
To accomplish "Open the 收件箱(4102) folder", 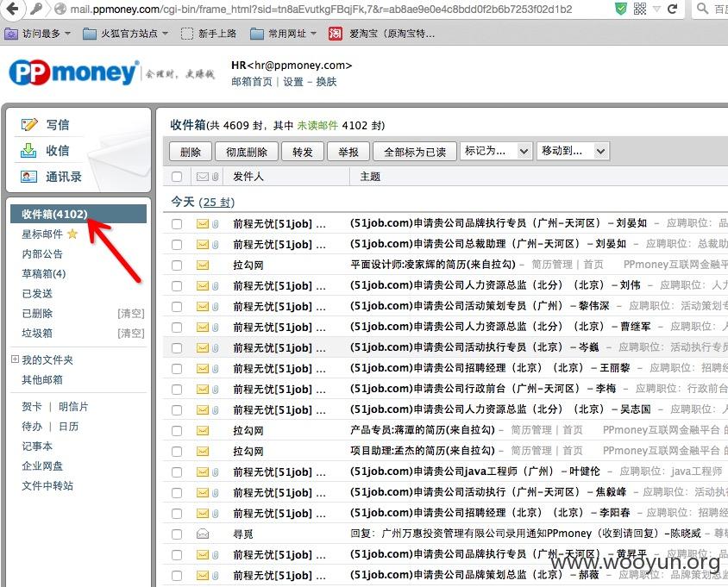I will click(78, 214).
